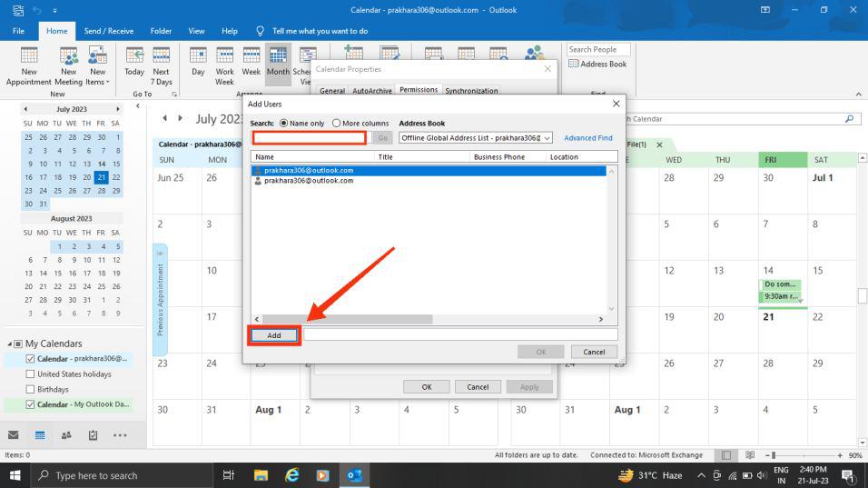Image resolution: width=868 pixels, height=488 pixels.
Task: Switch to Normal view in status bar
Action: (x=725, y=455)
